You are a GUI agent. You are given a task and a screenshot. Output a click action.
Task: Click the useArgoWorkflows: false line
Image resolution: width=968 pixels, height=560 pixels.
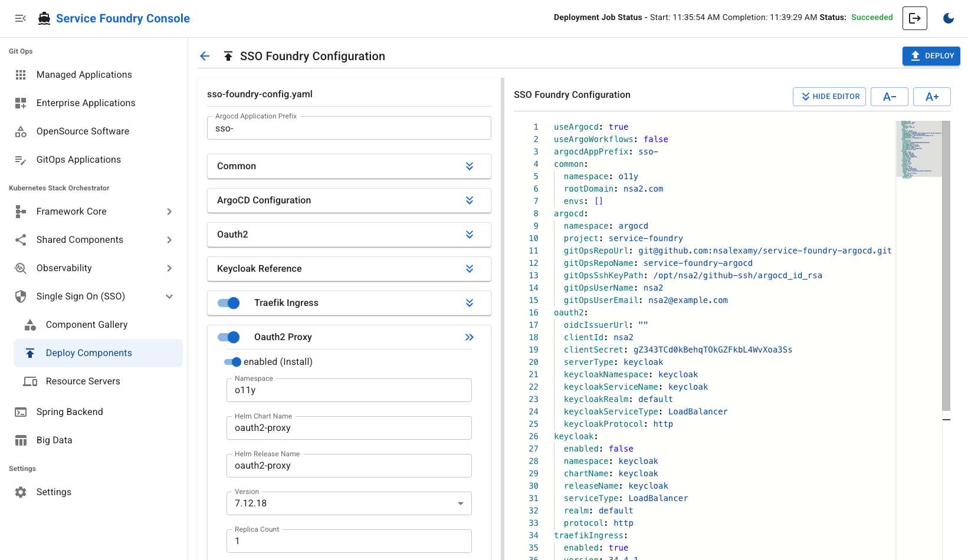(x=611, y=140)
